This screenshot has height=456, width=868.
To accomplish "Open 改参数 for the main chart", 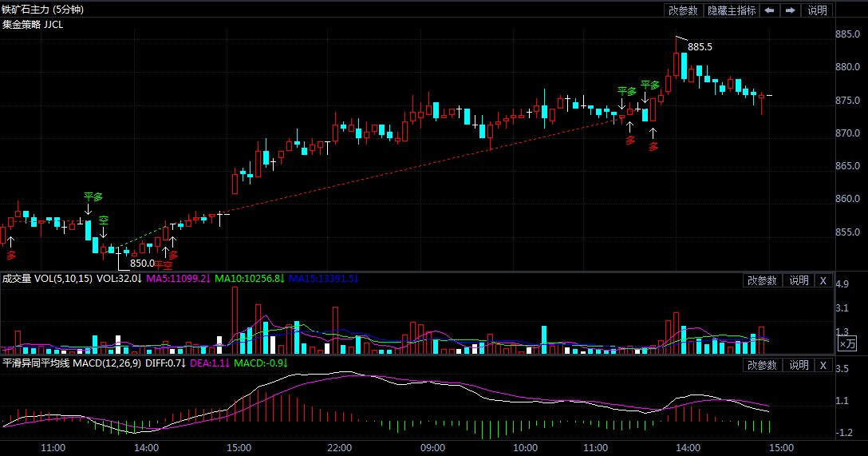I will (683, 10).
